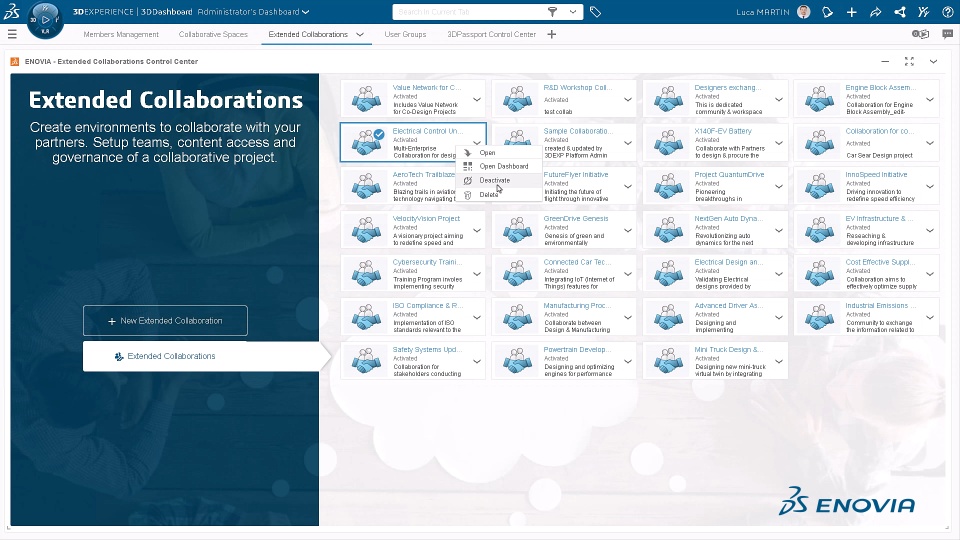
Task: Click the Value Network handshake icon
Action: tap(366, 99)
